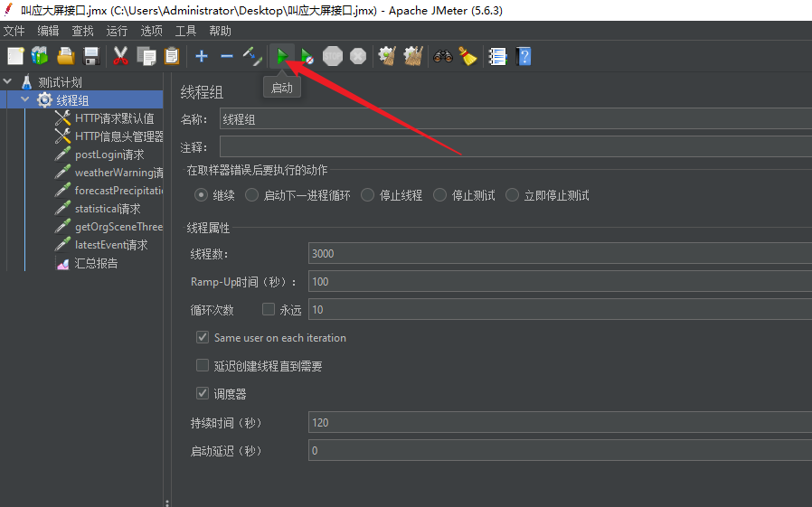Open the 帮助 menu
Viewport: 812px width, 507px height.
pos(220,31)
